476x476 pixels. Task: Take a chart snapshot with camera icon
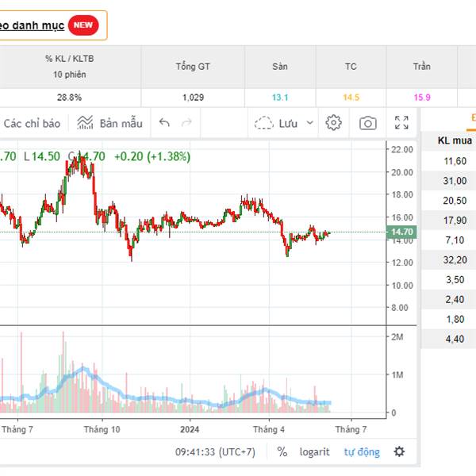point(367,123)
